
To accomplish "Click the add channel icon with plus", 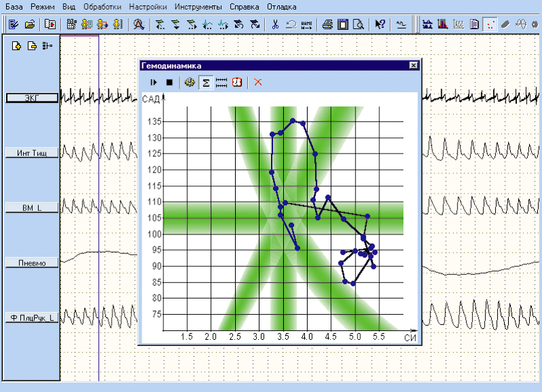I will (x=16, y=46).
